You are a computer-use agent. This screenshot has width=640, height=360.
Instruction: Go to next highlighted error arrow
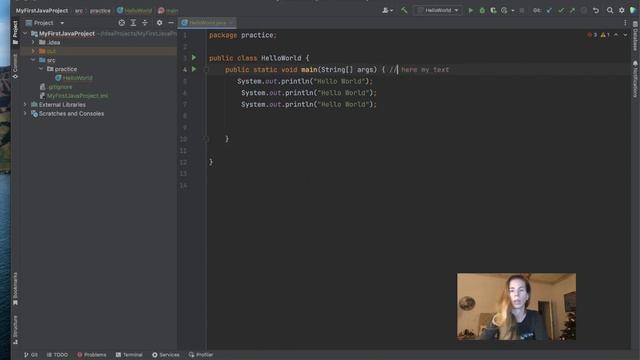click(x=625, y=35)
